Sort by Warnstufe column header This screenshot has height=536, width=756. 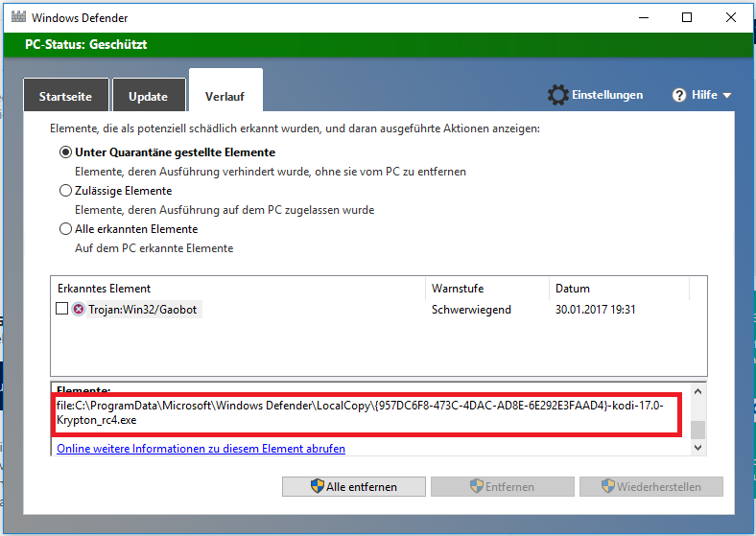click(x=487, y=289)
